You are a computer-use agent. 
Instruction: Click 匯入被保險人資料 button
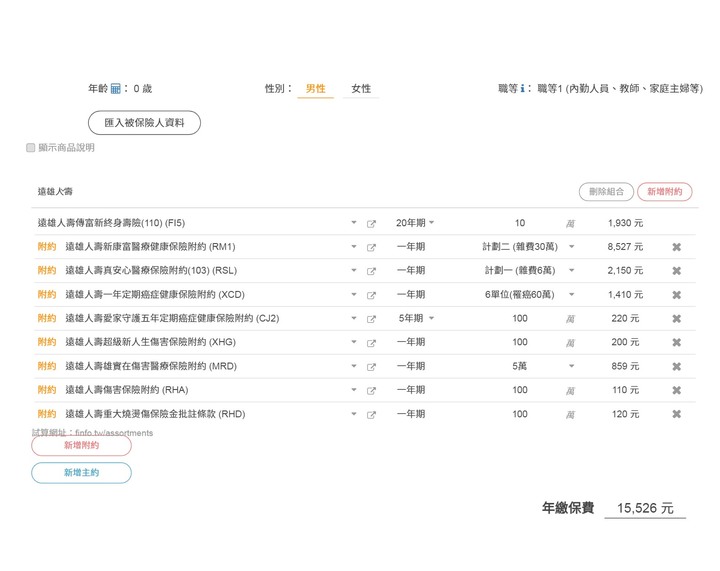point(144,123)
